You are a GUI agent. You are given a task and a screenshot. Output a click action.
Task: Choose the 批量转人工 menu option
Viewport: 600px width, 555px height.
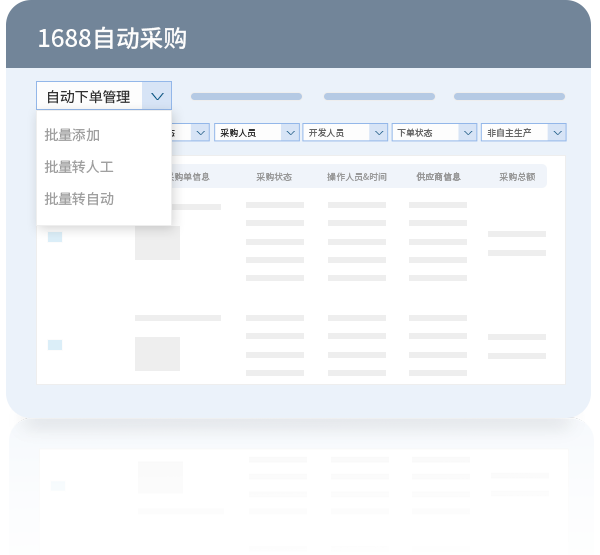point(79,167)
